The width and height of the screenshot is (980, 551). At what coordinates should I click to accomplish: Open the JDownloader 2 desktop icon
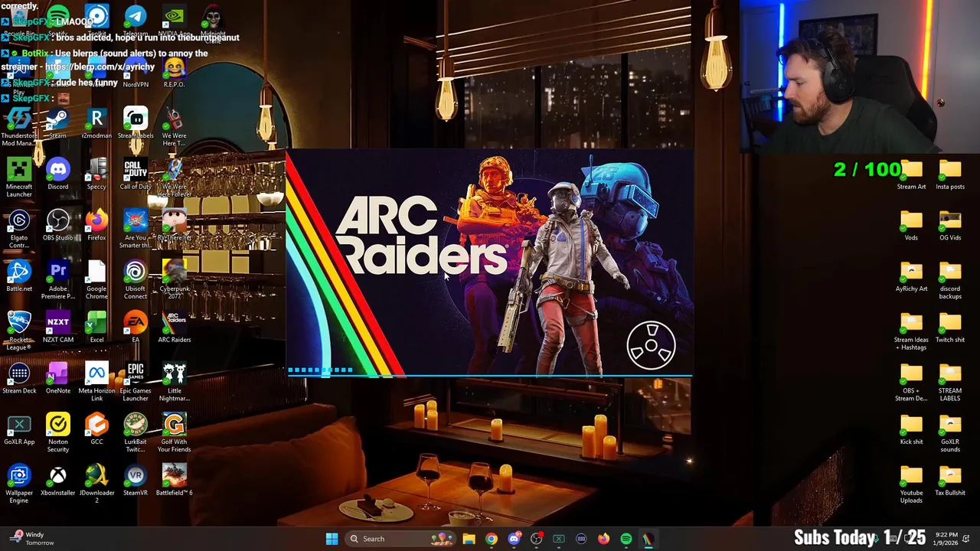(x=96, y=484)
